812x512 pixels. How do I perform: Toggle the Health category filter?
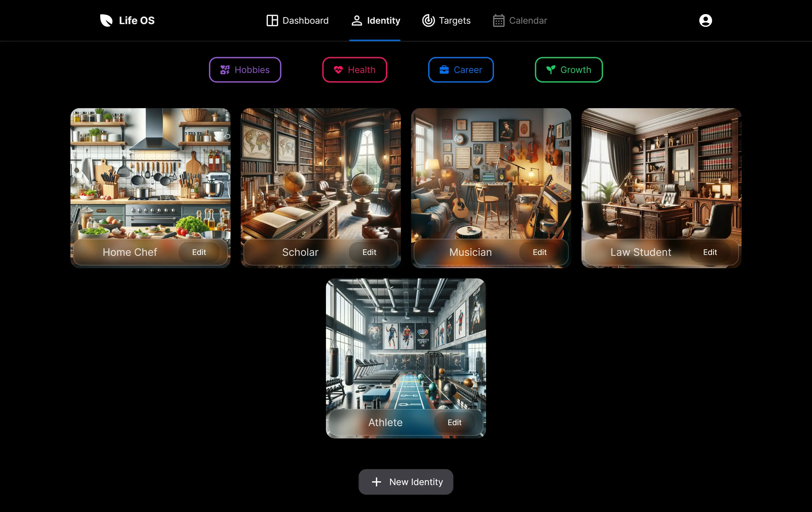coord(355,70)
